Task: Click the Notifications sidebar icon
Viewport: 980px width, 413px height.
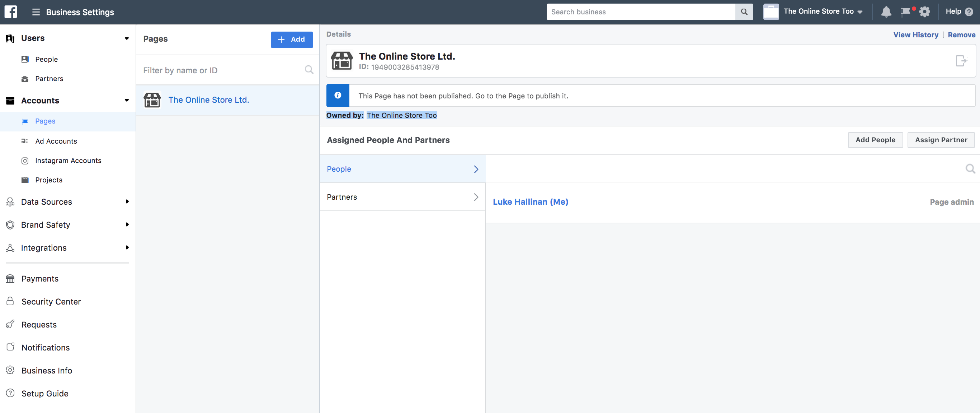Action: [x=10, y=347]
